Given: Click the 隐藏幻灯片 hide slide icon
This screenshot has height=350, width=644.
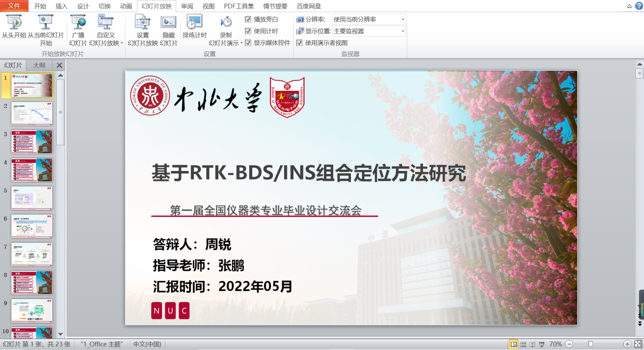Looking at the screenshot, I should (x=169, y=22).
